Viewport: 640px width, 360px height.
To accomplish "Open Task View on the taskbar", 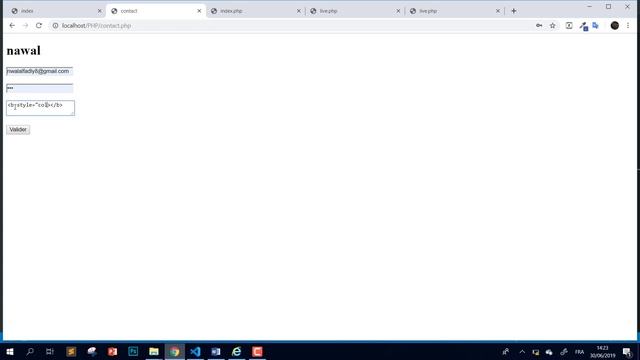I will [x=50, y=351].
